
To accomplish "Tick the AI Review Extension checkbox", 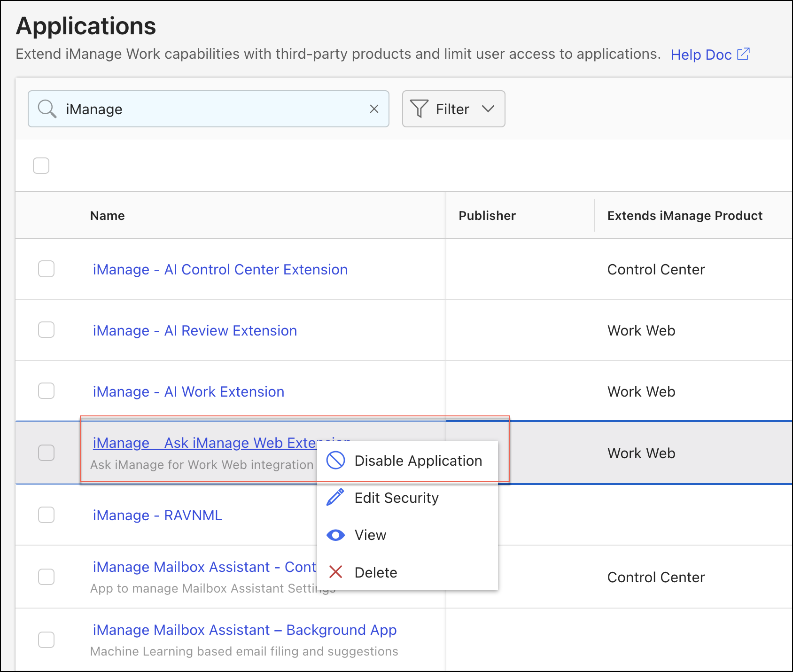I will click(46, 330).
